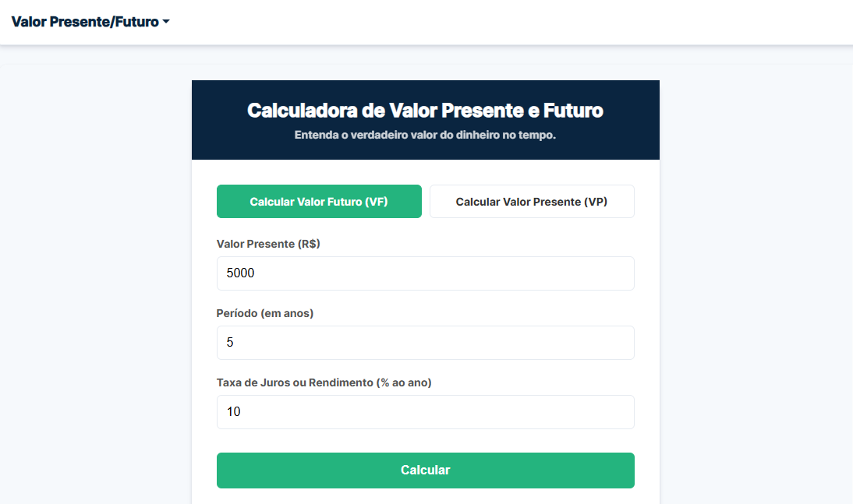Image resolution: width=853 pixels, height=504 pixels.
Task: Toggle calculation mode back to Valor Futuro
Action: [319, 201]
